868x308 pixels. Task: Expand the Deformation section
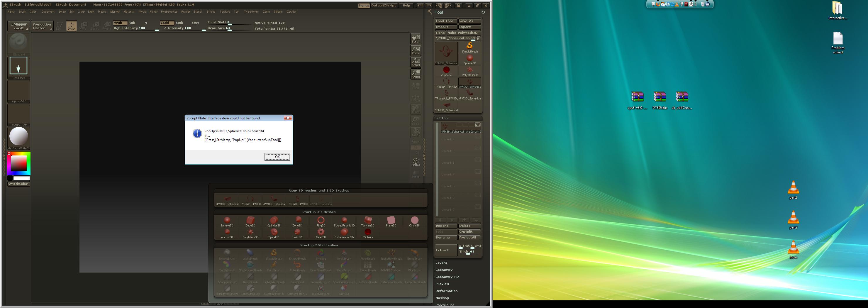[x=446, y=291]
